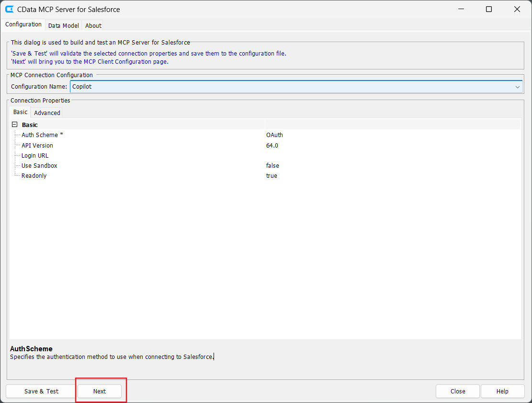Select the Auth Scheme property label
Screen dimensions: 532x403
[42, 135]
